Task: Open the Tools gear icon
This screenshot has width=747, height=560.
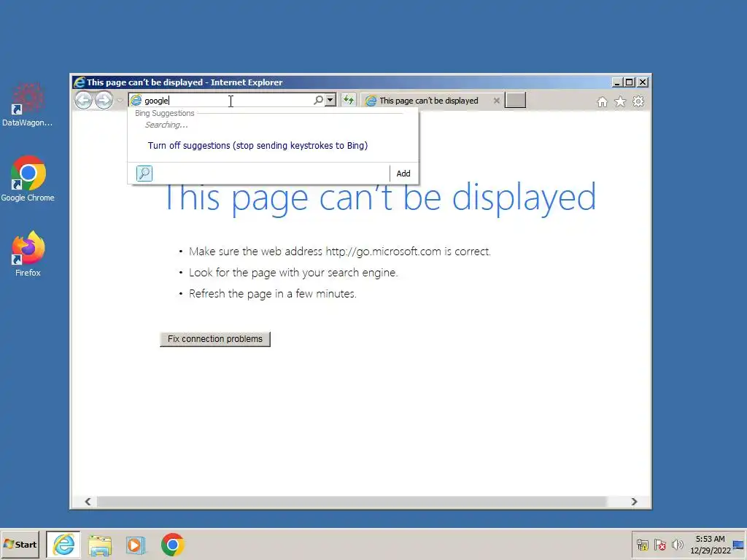Action: [x=638, y=101]
